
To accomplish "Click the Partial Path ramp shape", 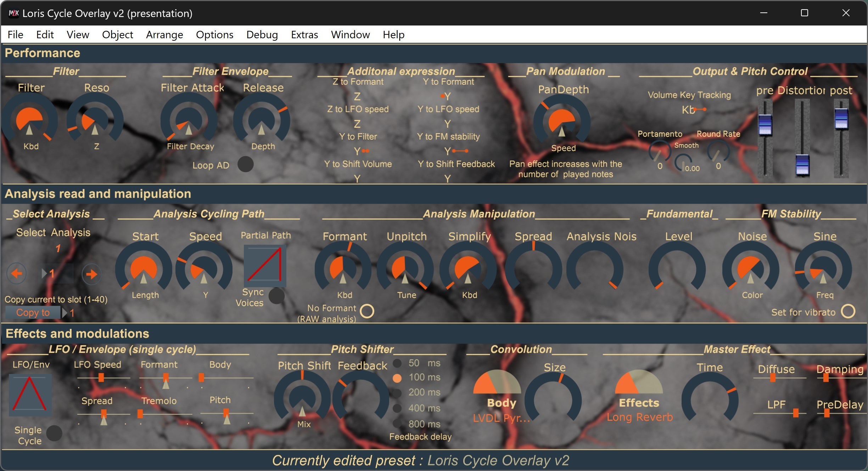I will (x=265, y=265).
